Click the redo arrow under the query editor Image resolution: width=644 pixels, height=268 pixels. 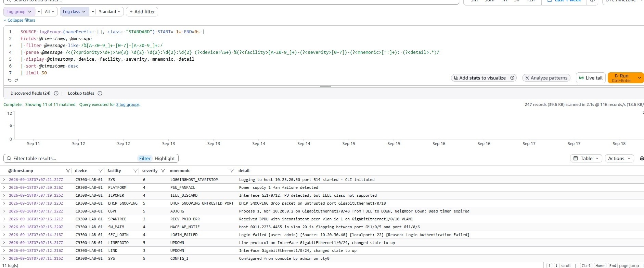(16, 80)
